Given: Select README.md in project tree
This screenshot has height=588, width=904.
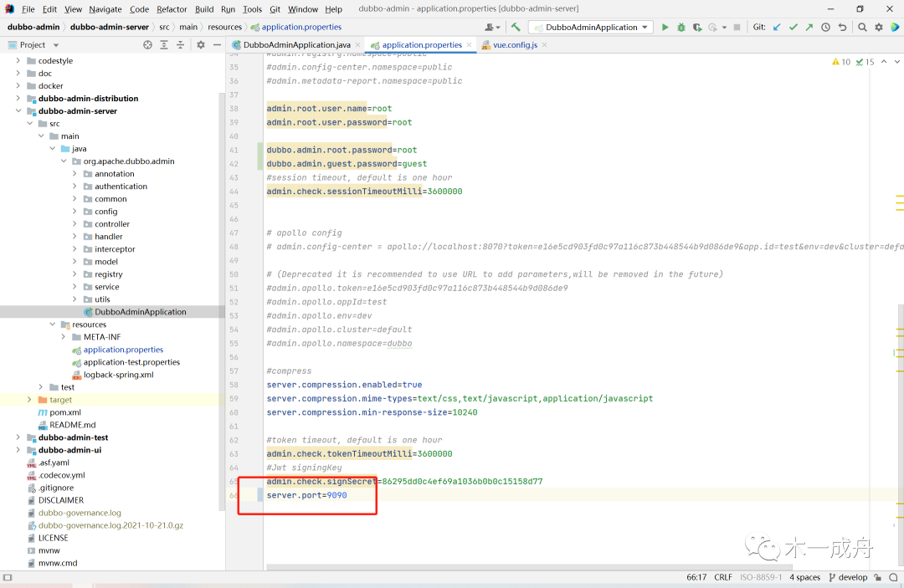Looking at the screenshot, I should click(x=72, y=425).
